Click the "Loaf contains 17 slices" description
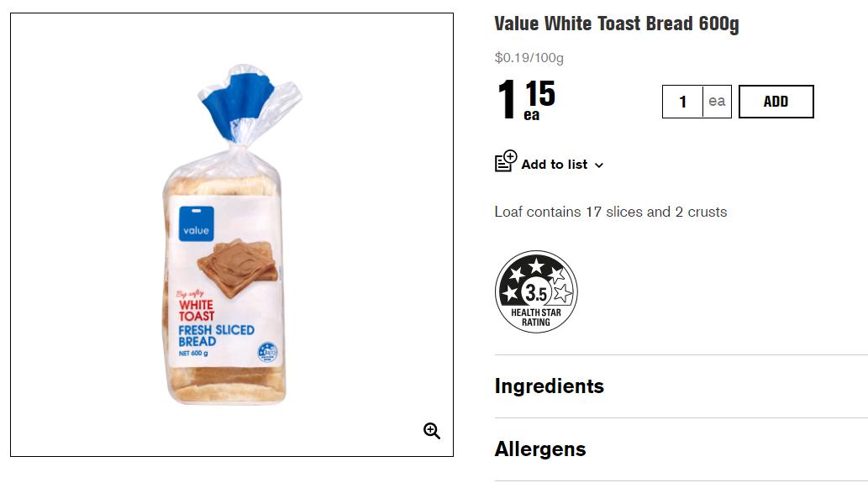 click(610, 212)
